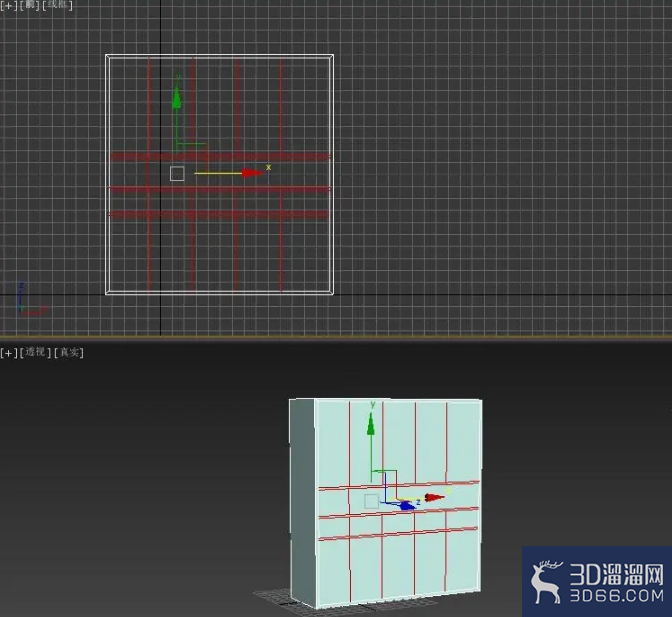Click the green Y-axis arrow in the perspective viewport
This screenshot has height=617, width=672.
(x=371, y=424)
